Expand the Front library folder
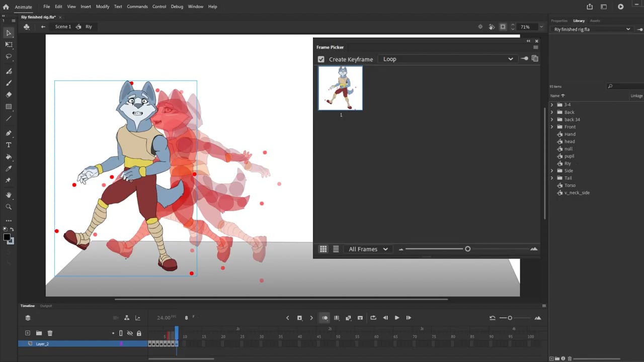This screenshot has height=362, width=644. 552,127
